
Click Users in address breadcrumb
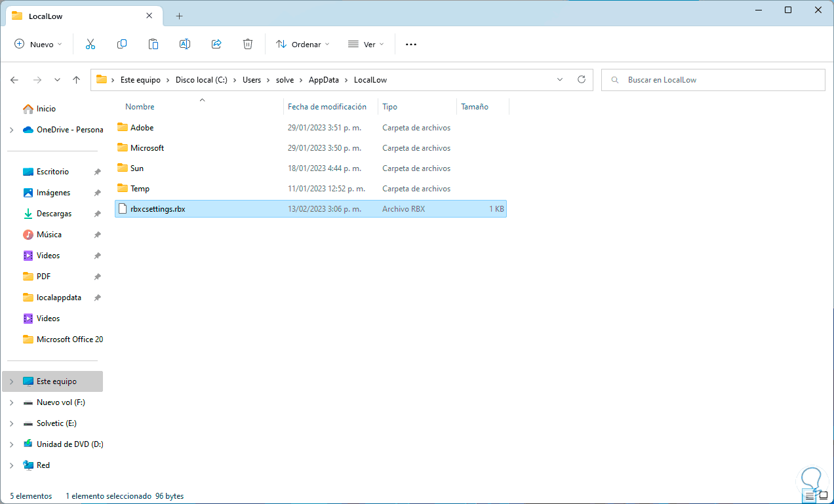pyautogui.click(x=252, y=80)
